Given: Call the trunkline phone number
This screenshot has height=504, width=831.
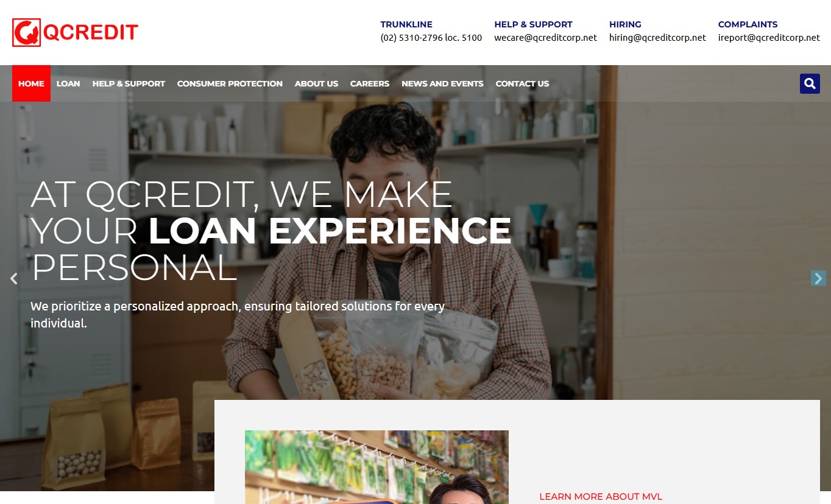Looking at the screenshot, I should (x=431, y=38).
